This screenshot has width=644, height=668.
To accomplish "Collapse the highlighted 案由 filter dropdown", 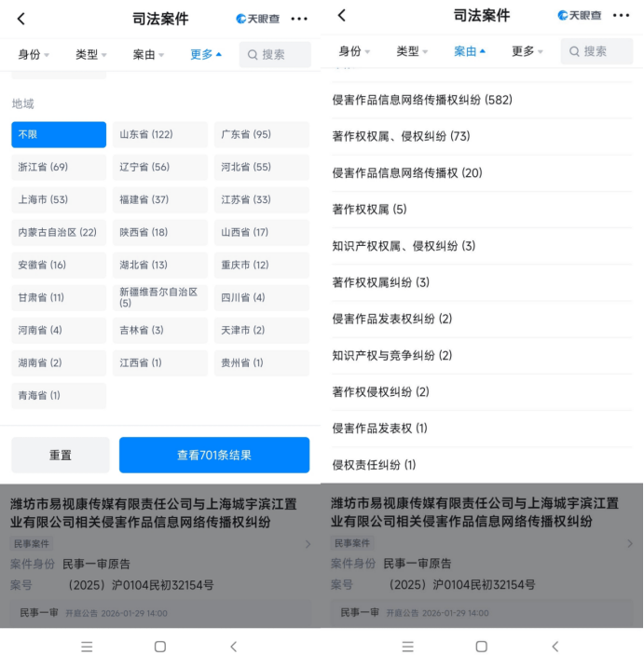I will [470, 51].
